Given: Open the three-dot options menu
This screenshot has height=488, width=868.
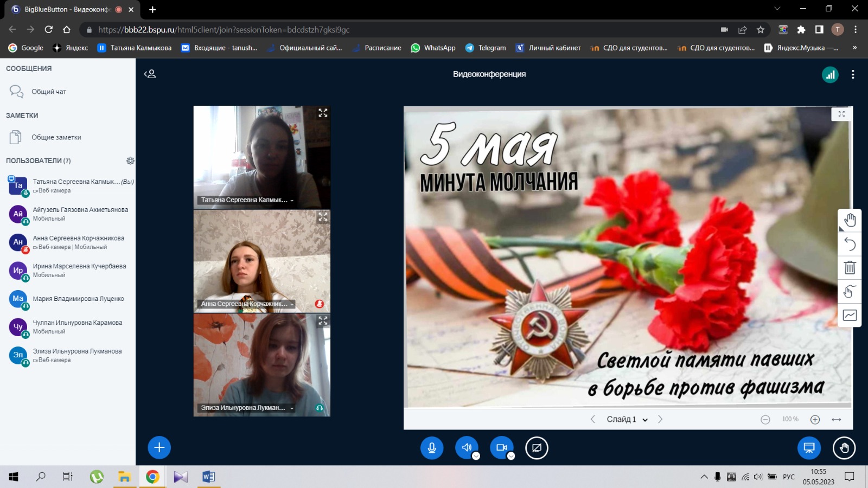Looking at the screenshot, I should [x=853, y=75].
